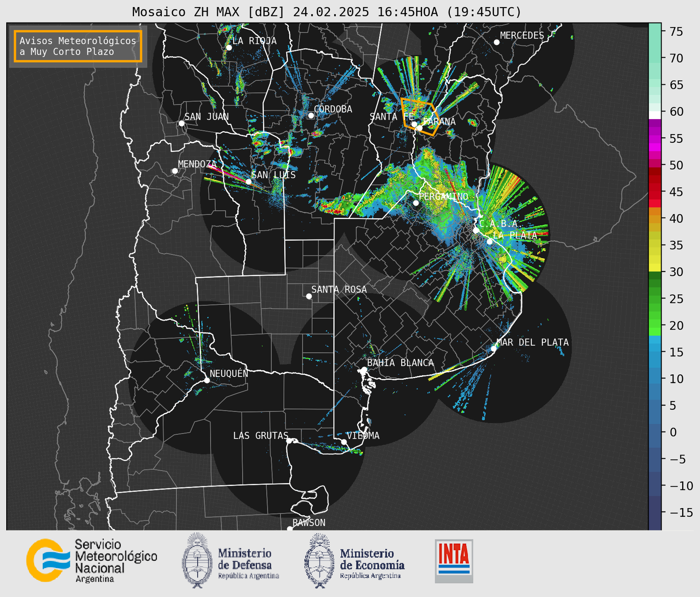Click the Ministerio de Defensa logo

click(x=230, y=560)
